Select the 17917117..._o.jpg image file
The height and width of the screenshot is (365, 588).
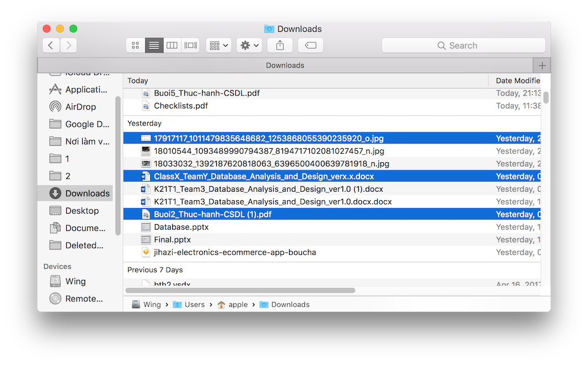point(332,138)
